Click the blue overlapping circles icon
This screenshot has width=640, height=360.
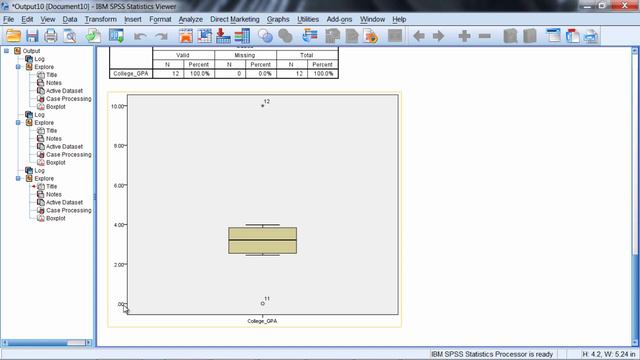click(x=265, y=36)
